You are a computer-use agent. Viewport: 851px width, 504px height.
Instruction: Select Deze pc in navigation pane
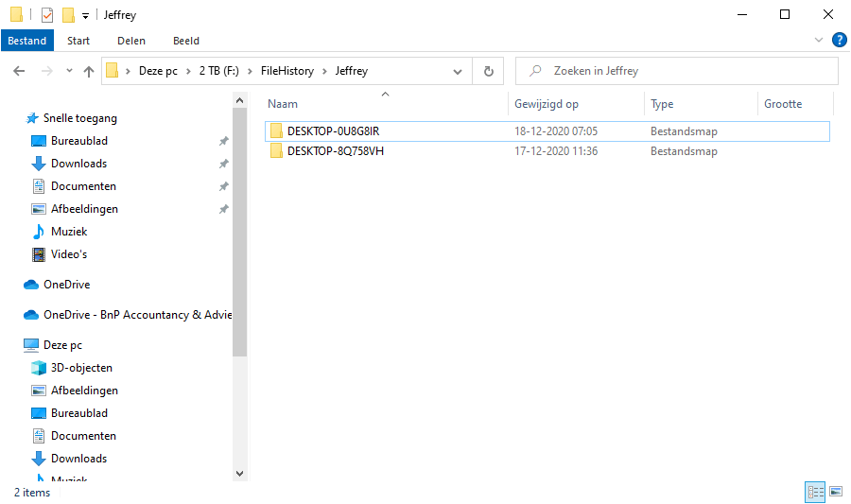pyautogui.click(x=62, y=345)
